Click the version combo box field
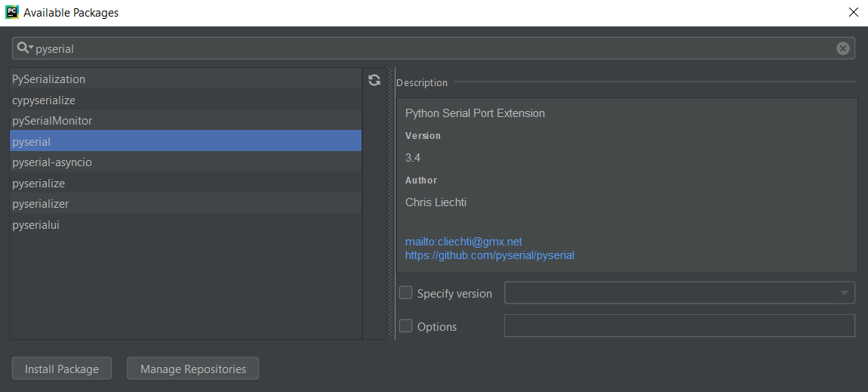This screenshot has width=868, height=392. click(x=679, y=293)
